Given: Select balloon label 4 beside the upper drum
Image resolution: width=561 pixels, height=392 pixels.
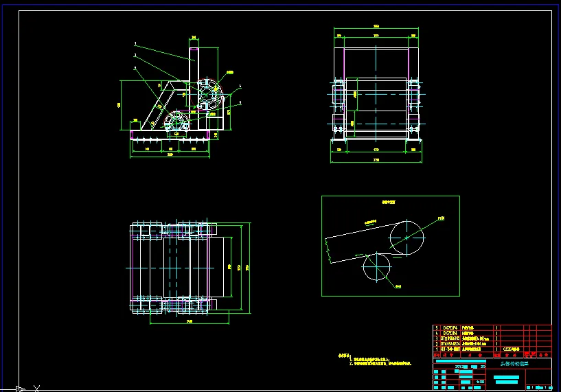Looking at the screenshot, I should (240, 87).
